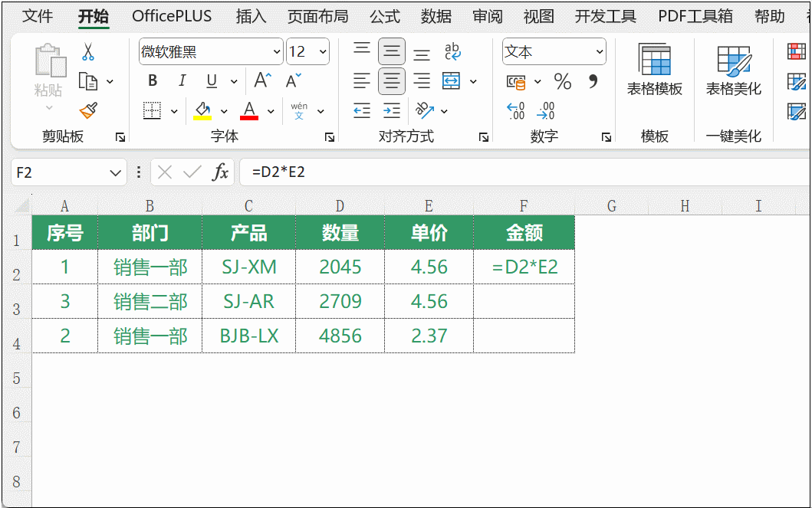812x508 pixels.
Task: Open 剪贴板 clipboard pane launcher
Action: pyautogui.click(x=120, y=137)
